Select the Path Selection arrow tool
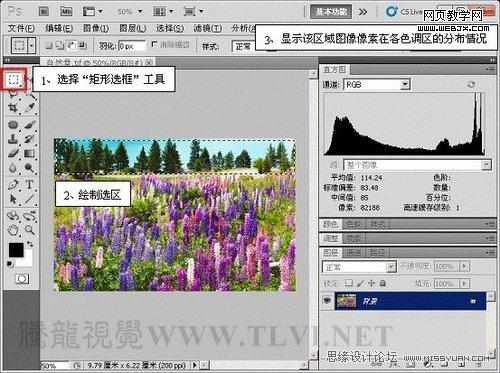The width and height of the screenshot is (500, 373). click(13, 199)
